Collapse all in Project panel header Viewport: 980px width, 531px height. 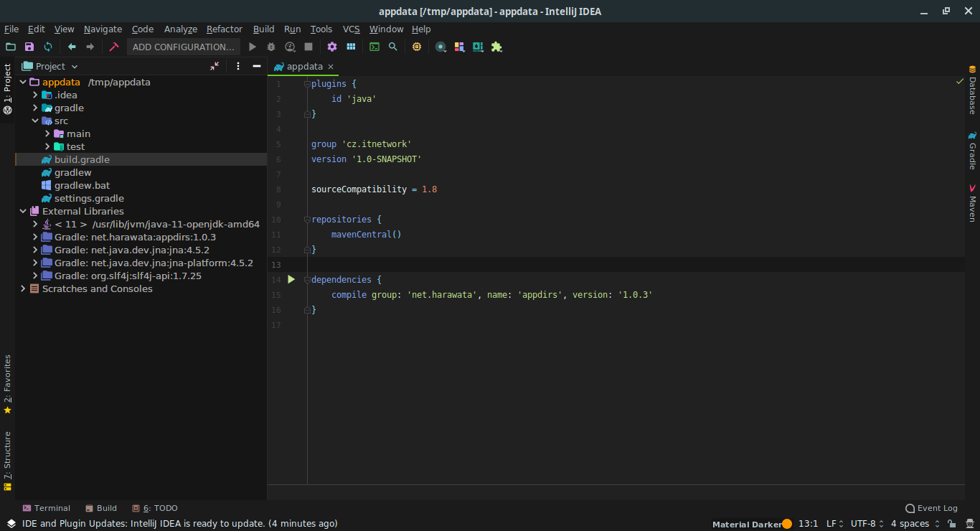tap(215, 66)
